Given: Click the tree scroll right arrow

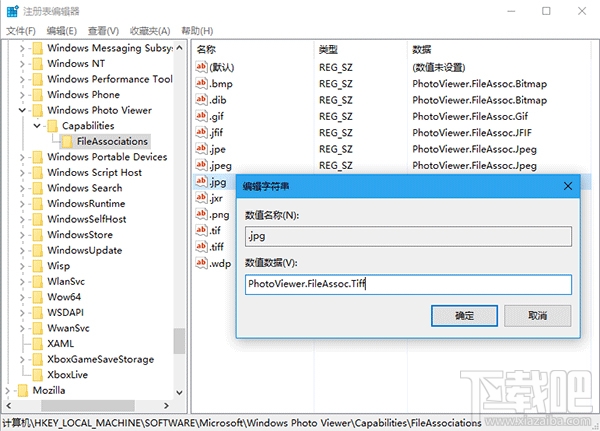Looking at the screenshot, I should pos(166,405).
